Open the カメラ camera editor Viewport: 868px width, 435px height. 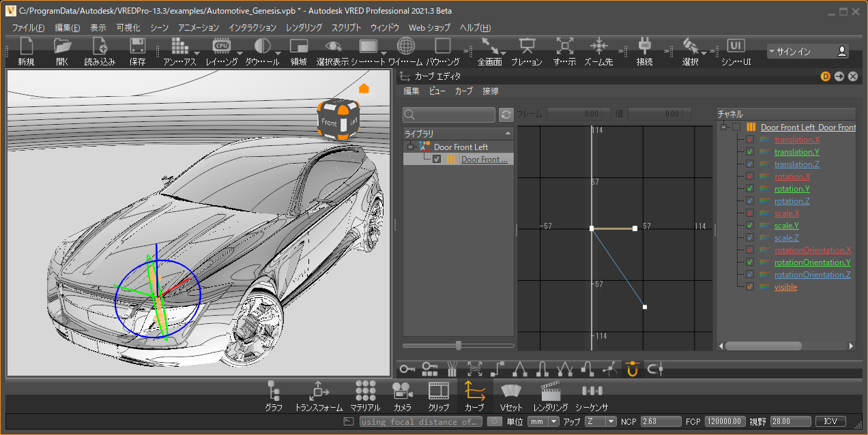click(402, 391)
